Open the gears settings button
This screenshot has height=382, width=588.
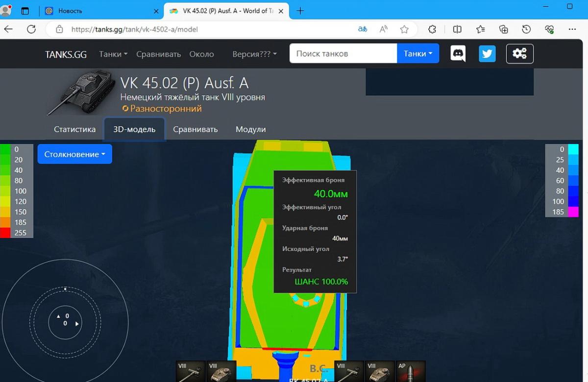519,54
